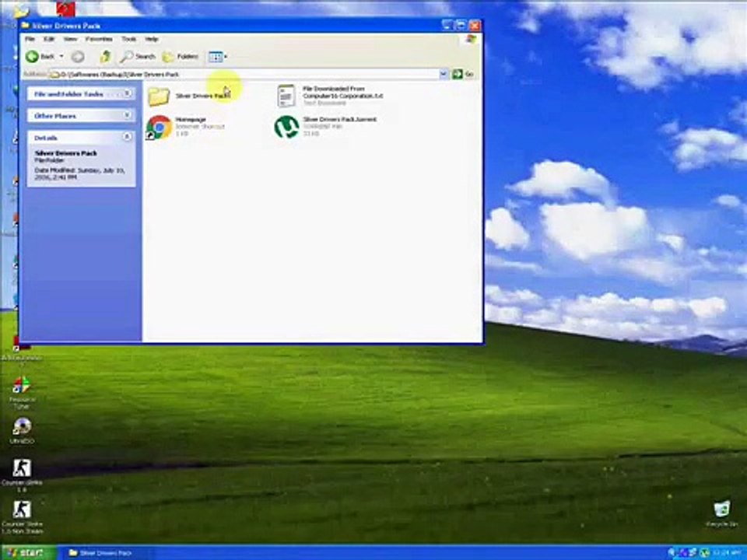The height and width of the screenshot is (560, 747).
Task: Select the uTorrent torrent file icon
Action: (x=287, y=127)
